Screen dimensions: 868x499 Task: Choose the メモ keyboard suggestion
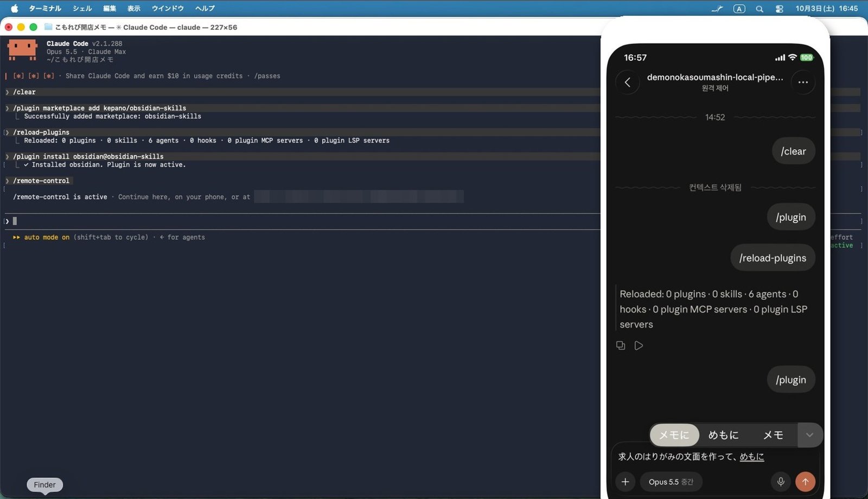[773, 435]
